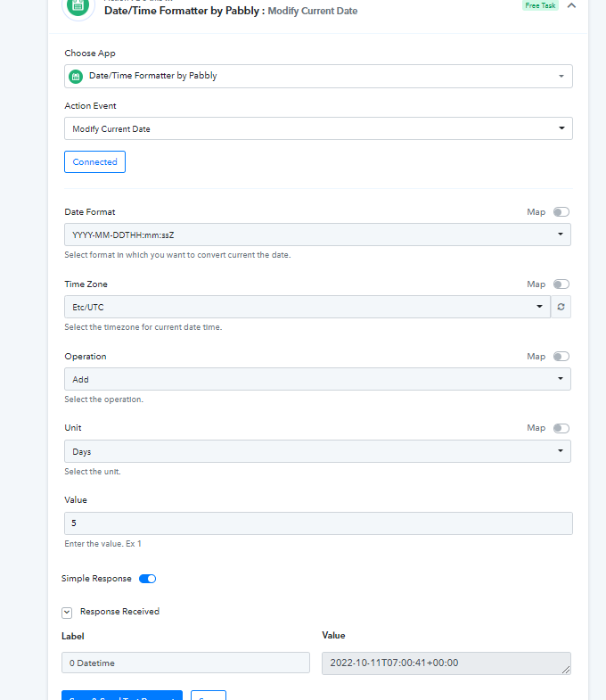Screen dimensions: 606x700
Task: Toggle the Map switch for Date Format
Action: 561,212
